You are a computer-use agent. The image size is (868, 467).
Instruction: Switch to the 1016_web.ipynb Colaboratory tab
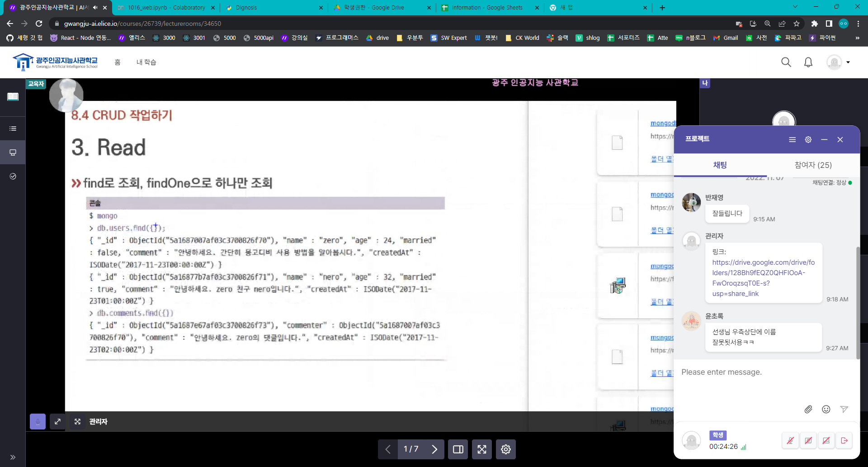(165, 7)
